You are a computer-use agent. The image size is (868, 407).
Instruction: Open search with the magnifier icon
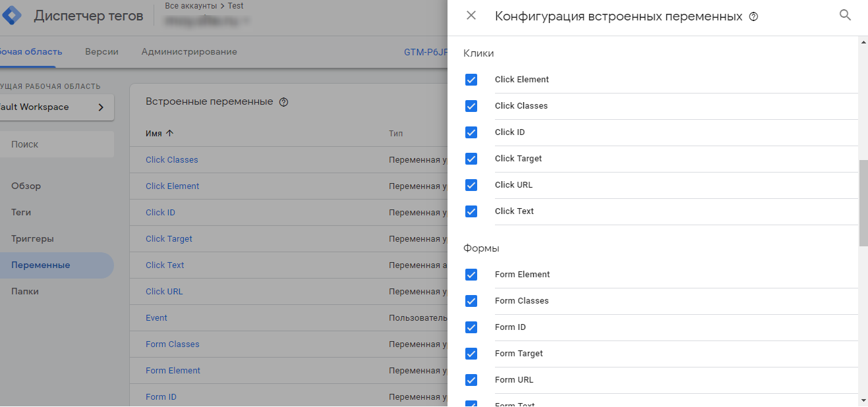846,14
